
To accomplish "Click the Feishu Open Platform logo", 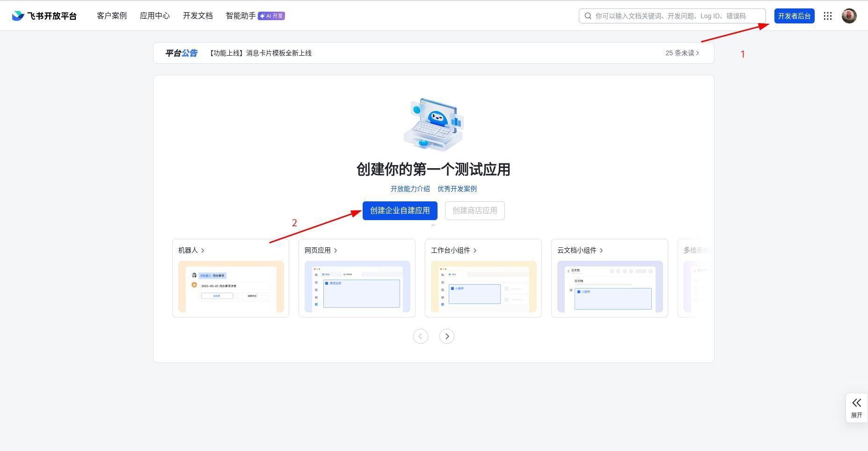I will tap(44, 16).
